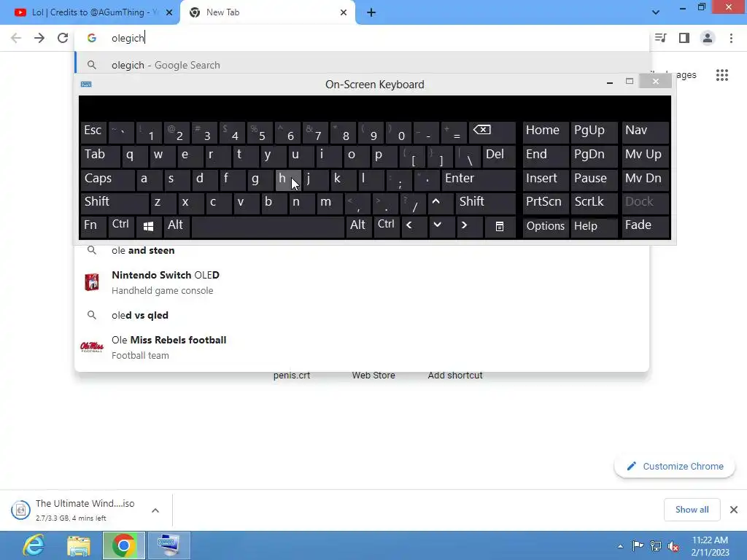The width and height of the screenshot is (747, 560).
Task: Click Customize Chrome button
Action: point(675,467)
